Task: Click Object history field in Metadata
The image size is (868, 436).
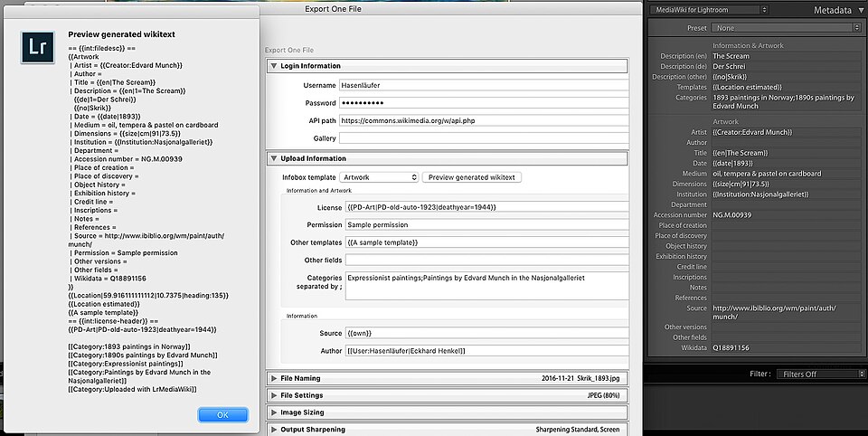Action: 787,246
